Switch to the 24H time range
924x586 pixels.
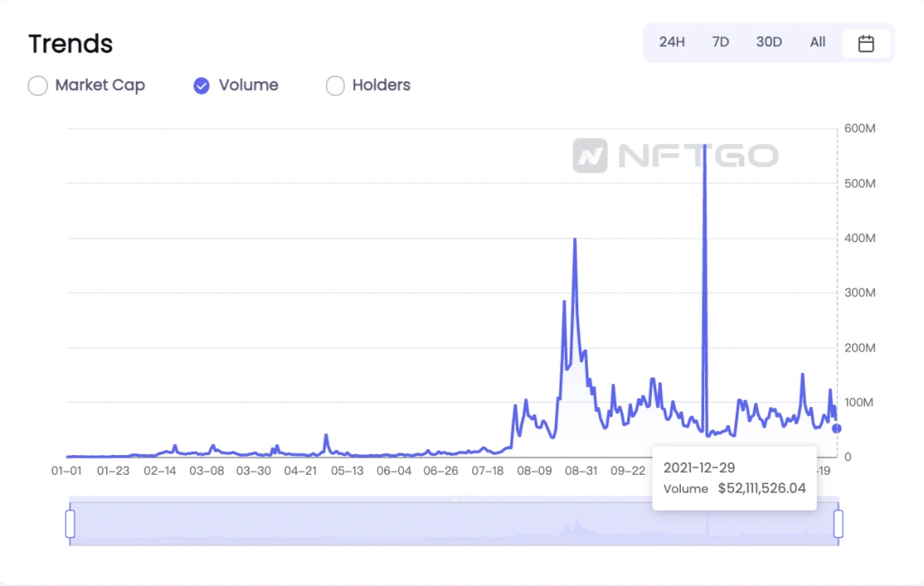672,43
